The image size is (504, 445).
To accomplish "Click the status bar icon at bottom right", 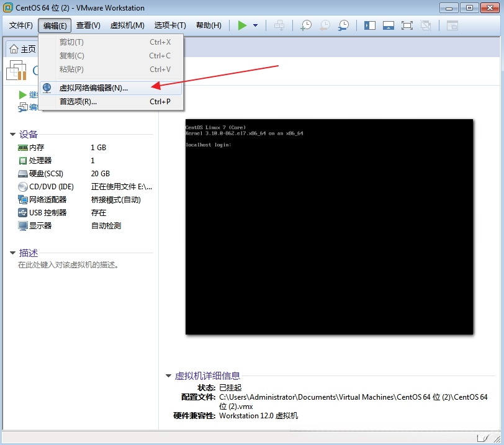I will tap(483, 438).
